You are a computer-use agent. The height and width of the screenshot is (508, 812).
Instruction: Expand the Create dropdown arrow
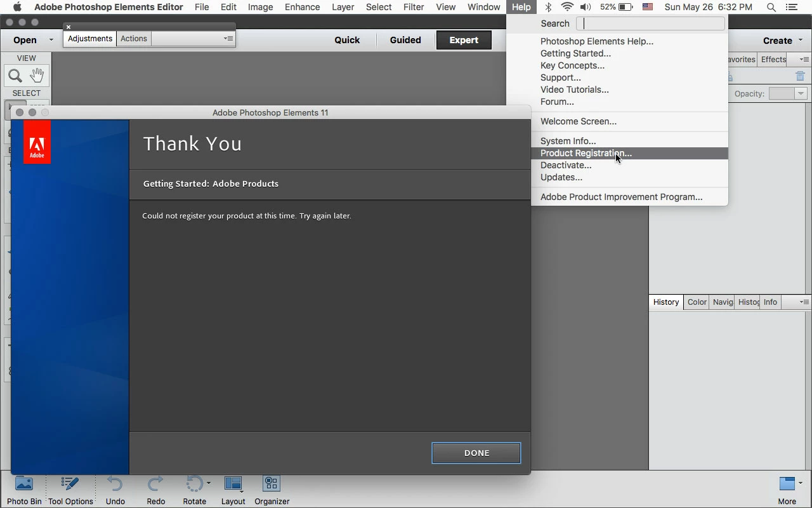pyautogui.click(x=801, y=40)
